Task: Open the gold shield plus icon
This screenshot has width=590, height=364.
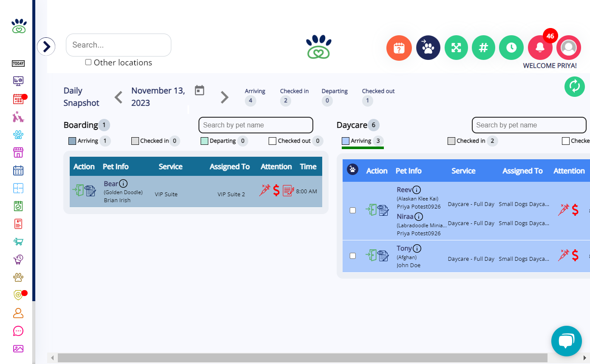Action: click(x=18, y=295)
